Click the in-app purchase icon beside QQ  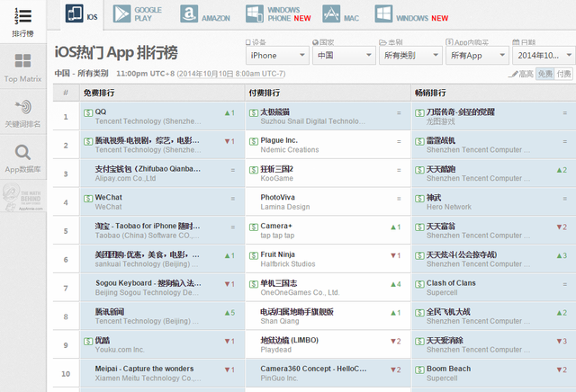click(88, 112)
